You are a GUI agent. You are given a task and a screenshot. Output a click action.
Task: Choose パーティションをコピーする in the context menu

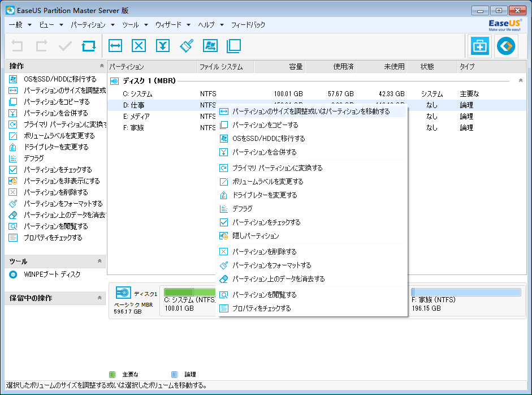[x=312, y=125]
